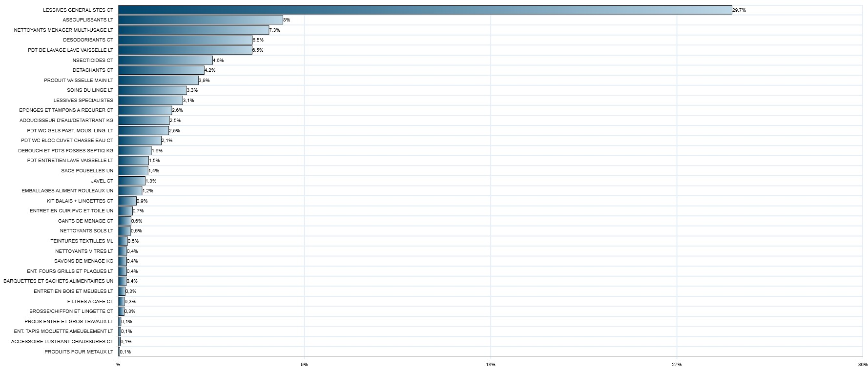Click the 29,7% value label
Viewport: 868px width, 372px height.
point(739,10)
